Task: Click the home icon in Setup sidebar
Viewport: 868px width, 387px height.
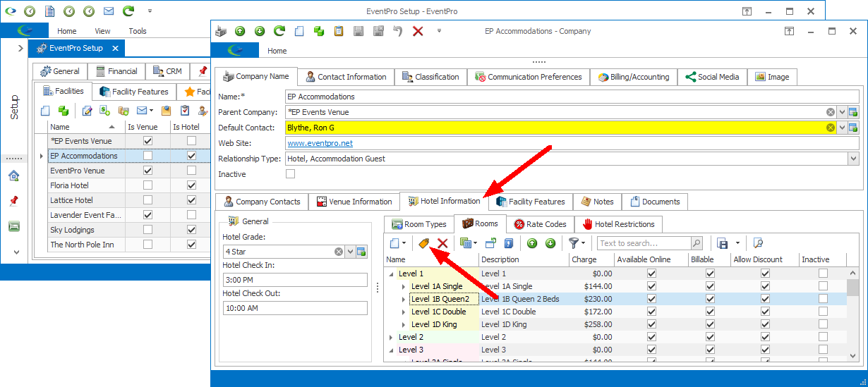Action: point(13,176)
